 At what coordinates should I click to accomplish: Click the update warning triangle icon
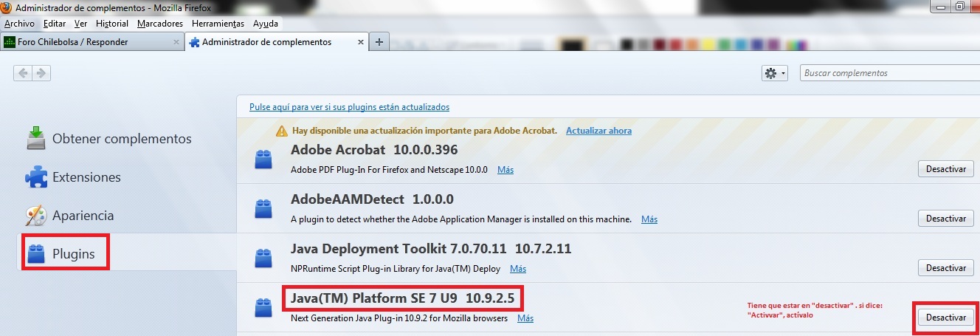coord(281,131)
